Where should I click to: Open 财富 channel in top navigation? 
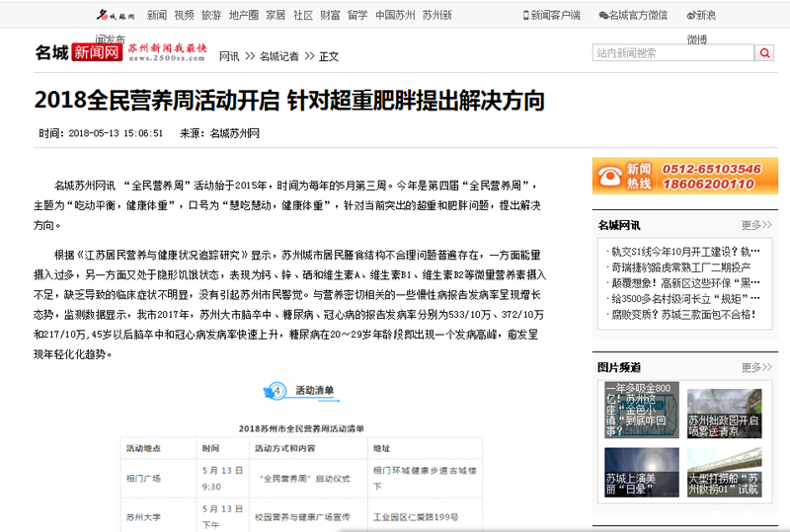coord(330,15)
